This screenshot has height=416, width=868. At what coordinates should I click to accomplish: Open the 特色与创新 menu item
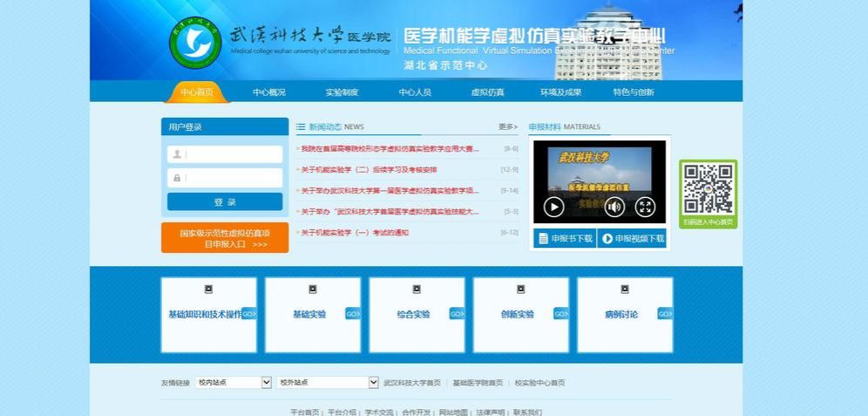(634, 92)
